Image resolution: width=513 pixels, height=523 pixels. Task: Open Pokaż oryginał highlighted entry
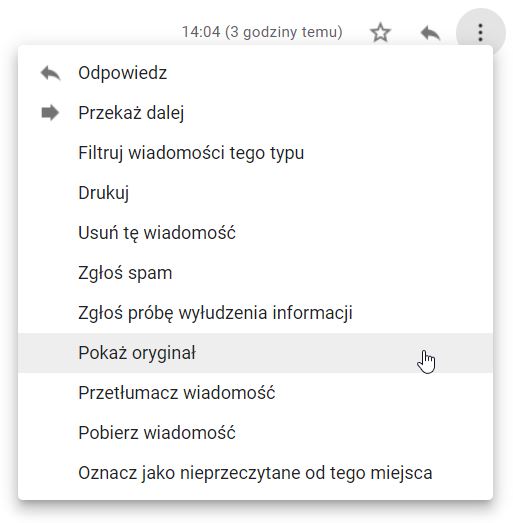(x=255, y=353)
